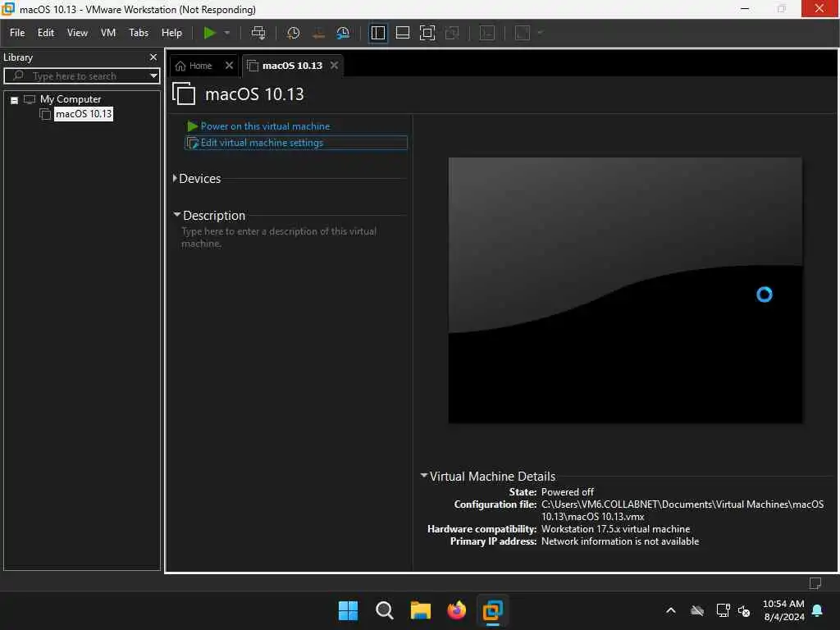Image resolution: width=840 pixels, height=630 pixels.
Task: Open the notifications bell icon
Action: [x=818, y=610]
